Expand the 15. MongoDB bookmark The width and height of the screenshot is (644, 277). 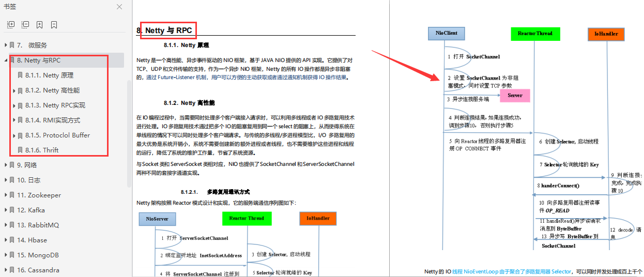click(x=6, y=255)
